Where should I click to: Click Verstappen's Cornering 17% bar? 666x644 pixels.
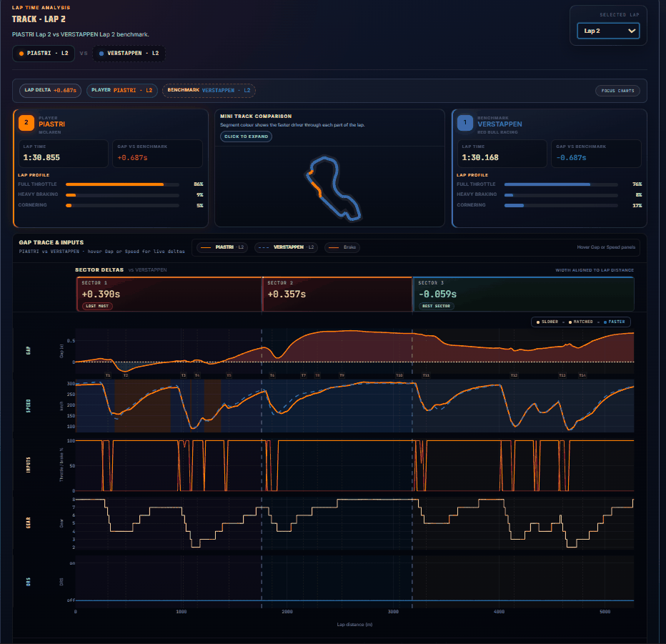coord(561,206)
